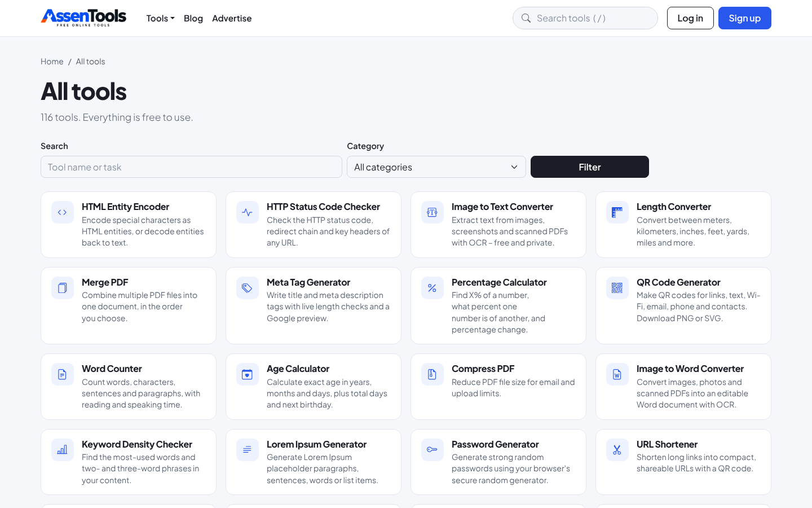Click the Sign up button

[745, 18]
